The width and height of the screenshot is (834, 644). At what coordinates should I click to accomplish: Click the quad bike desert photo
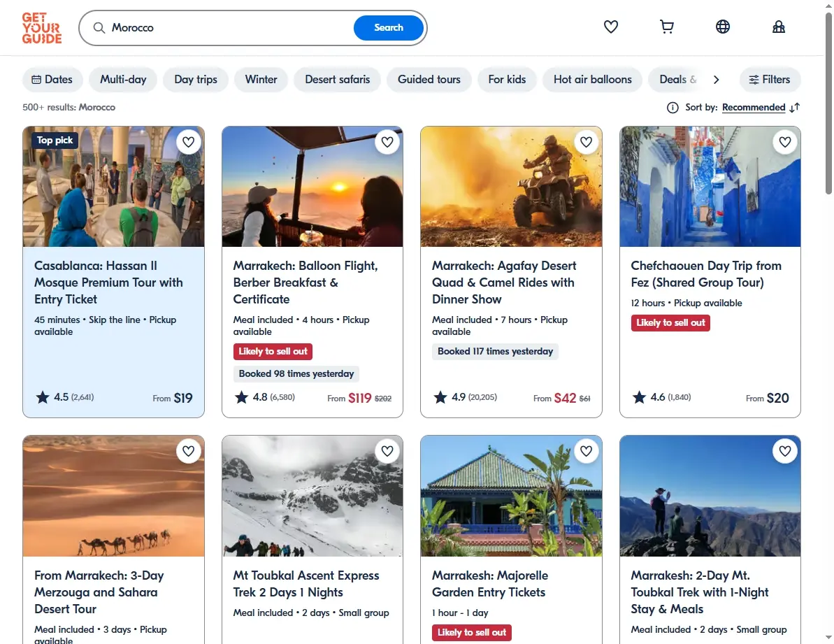pos(511,187)
